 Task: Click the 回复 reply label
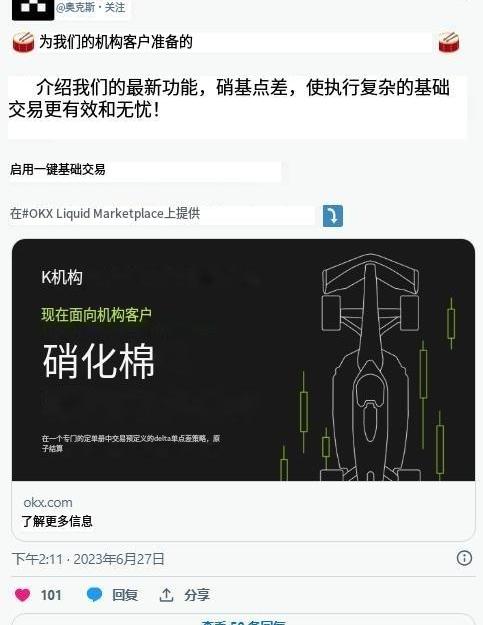coord(125,595)
